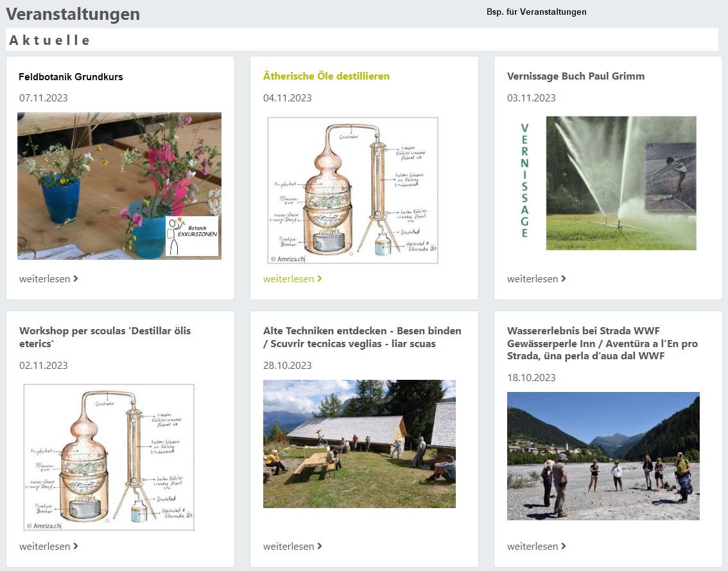Click the weiterlesen chevron in Workshop card
Image resolution: width=728 pixels, height=571 pixels.
coord(76,546)
